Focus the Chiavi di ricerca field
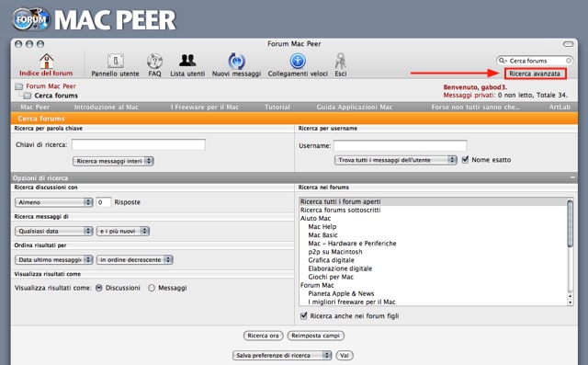Viewport: 588px width, 365px height. (x=139, y=144)
